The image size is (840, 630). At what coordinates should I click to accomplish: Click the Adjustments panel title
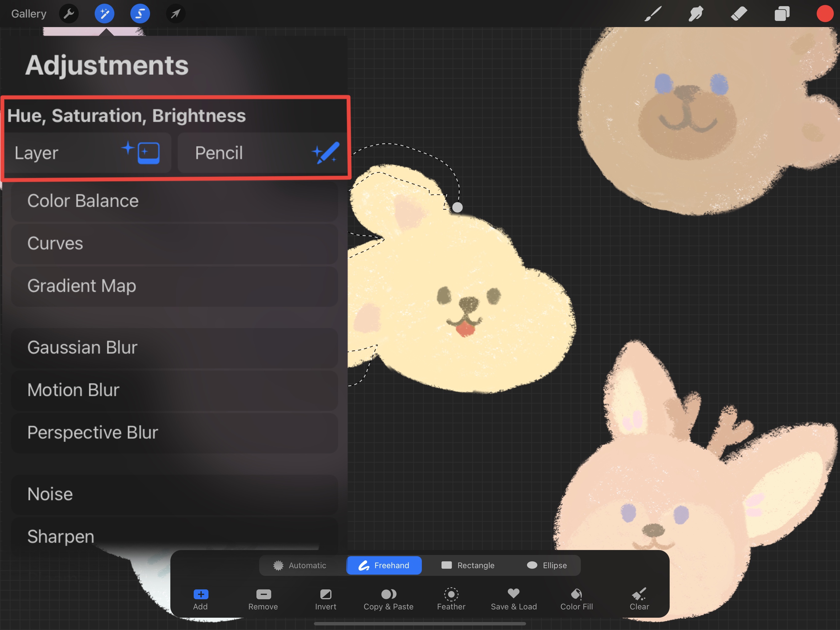point(107,65)
